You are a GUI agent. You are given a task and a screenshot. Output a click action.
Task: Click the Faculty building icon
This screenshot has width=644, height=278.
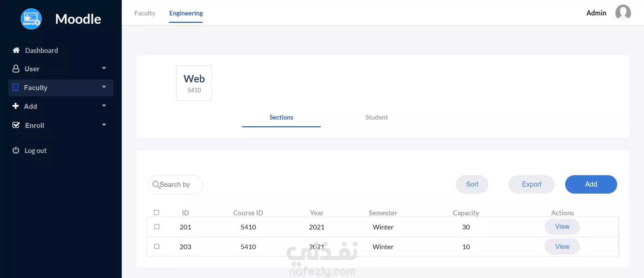15,87
